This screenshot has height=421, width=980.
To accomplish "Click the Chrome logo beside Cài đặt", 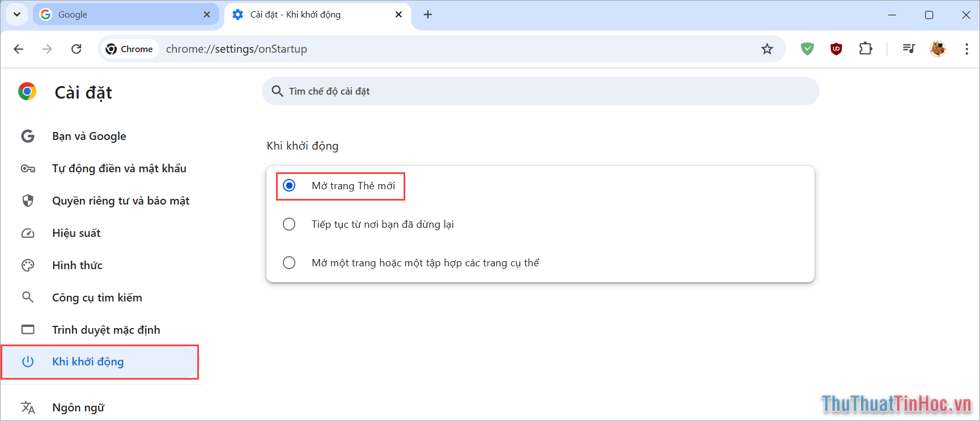I will [x=27, y=92].
